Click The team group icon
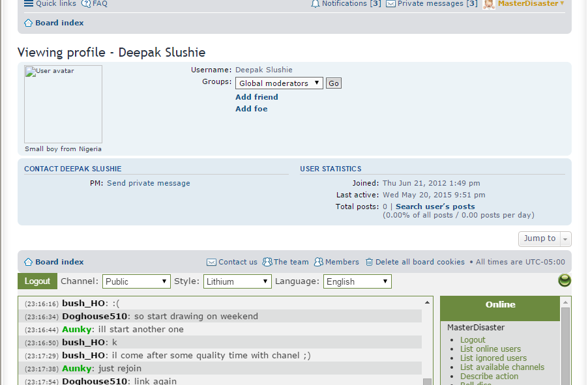588x385 pixels. coord(267,262)
